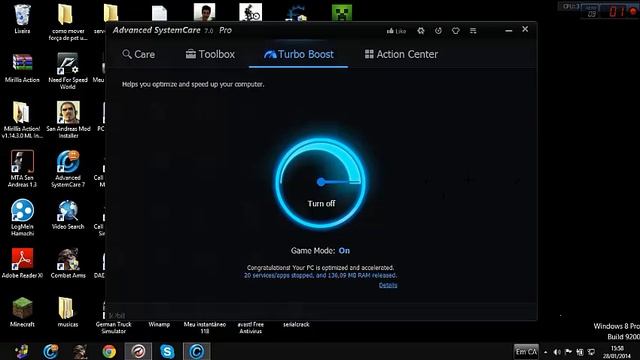The width and height of the screenshot is (640, 360).
Task: Select the Meu instantâneo 118 label
Action: click(204, 328)
